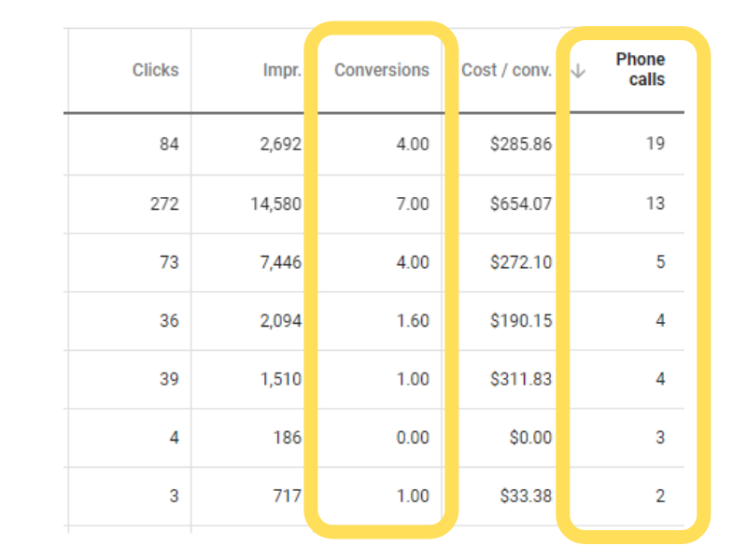The image size is (747, 560).
Task: Click the $285.86 cost per conversion value
Action: coord(521,144)
